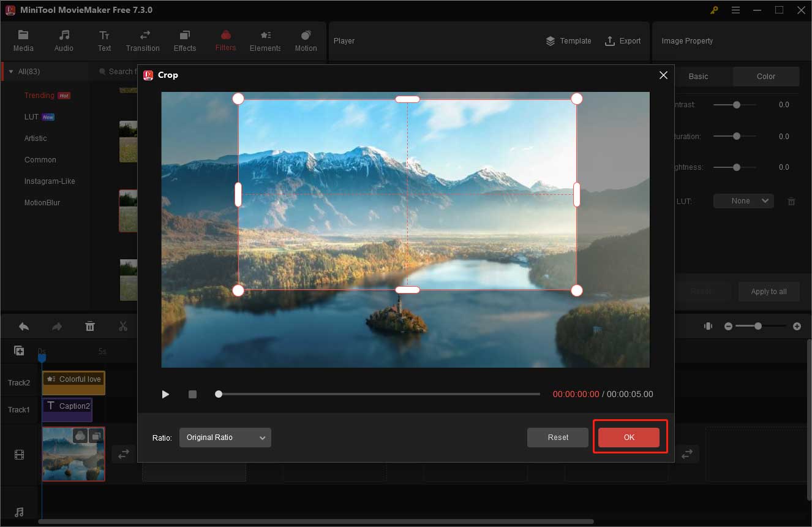Click the Delete trash icon in timeline toolbar

click(90, 327)
